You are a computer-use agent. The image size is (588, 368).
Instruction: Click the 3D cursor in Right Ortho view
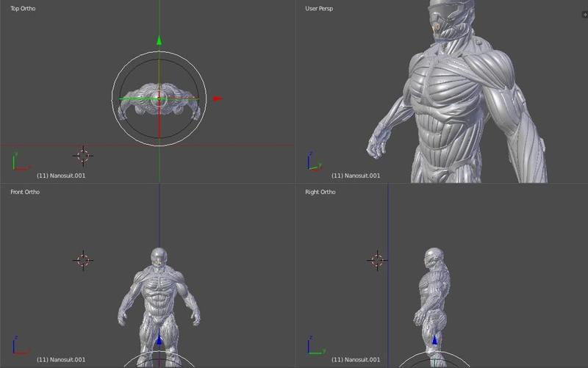click(x=377, y=260)
